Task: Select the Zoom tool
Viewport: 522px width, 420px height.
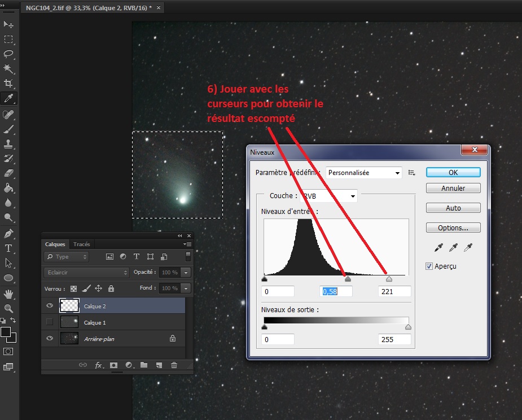Action: coord(8,308)
